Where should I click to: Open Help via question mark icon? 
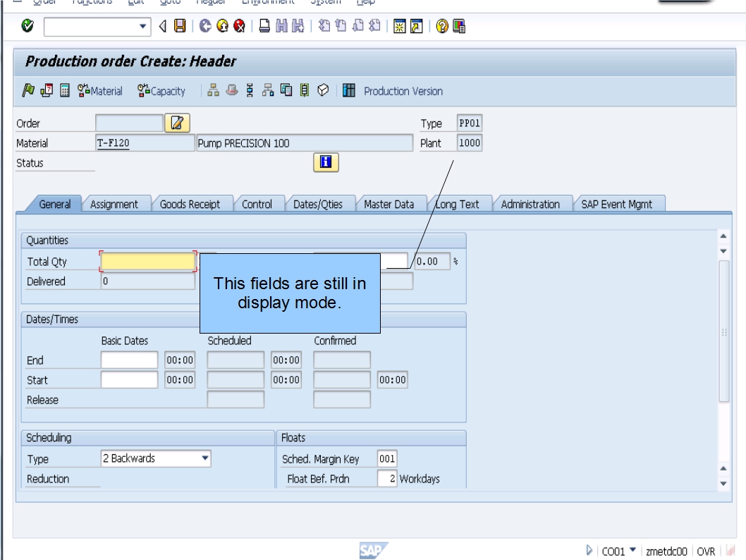tap(442, 26)
